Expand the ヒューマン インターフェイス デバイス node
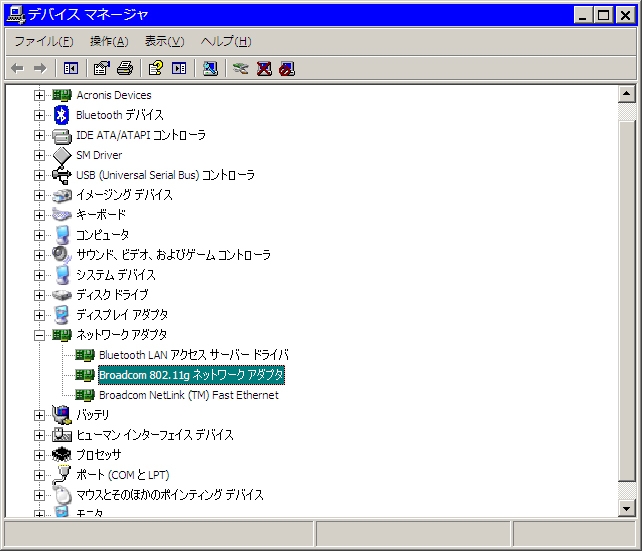This screenshot has height=551, width=642. coord(39,435)
